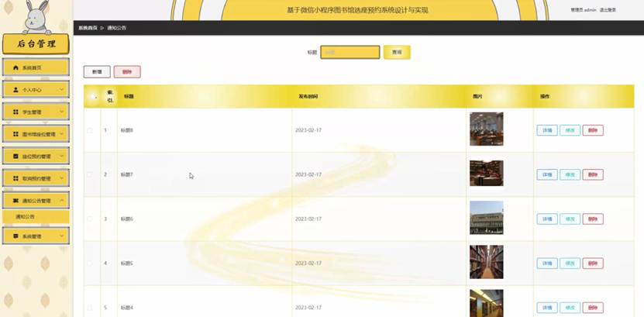Click 通知公告 in the breadcrumb bar
This screenshot has height=317, width=644.
117,28
